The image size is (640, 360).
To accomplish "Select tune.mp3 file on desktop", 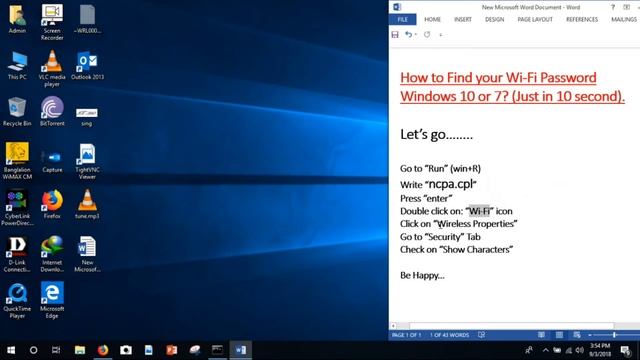I will 87,204.
